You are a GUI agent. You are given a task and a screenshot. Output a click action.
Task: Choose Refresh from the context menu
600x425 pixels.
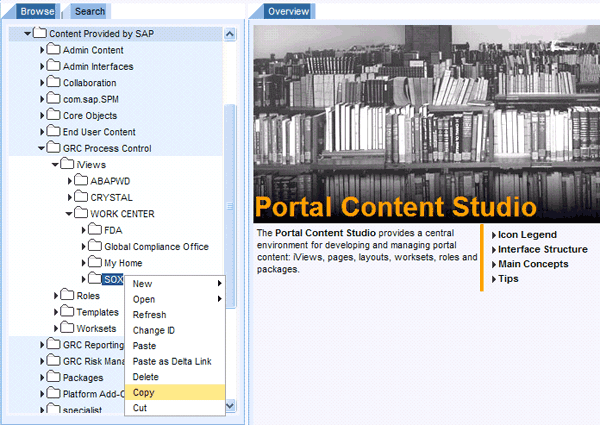click(x=175, y=314)
